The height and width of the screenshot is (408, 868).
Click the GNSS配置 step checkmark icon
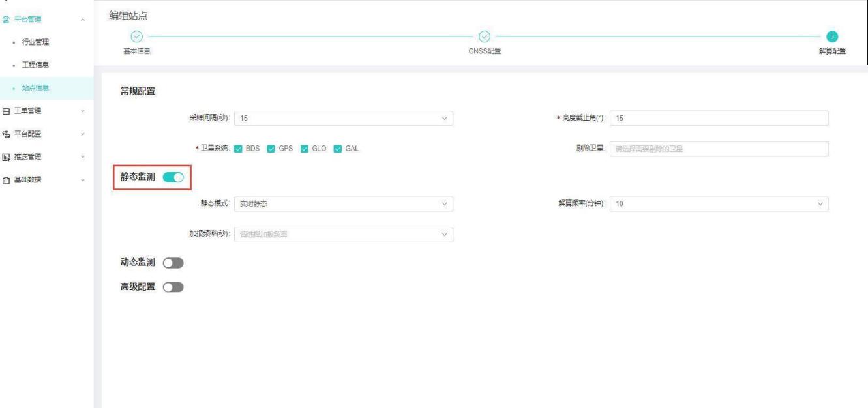(484, 37)
